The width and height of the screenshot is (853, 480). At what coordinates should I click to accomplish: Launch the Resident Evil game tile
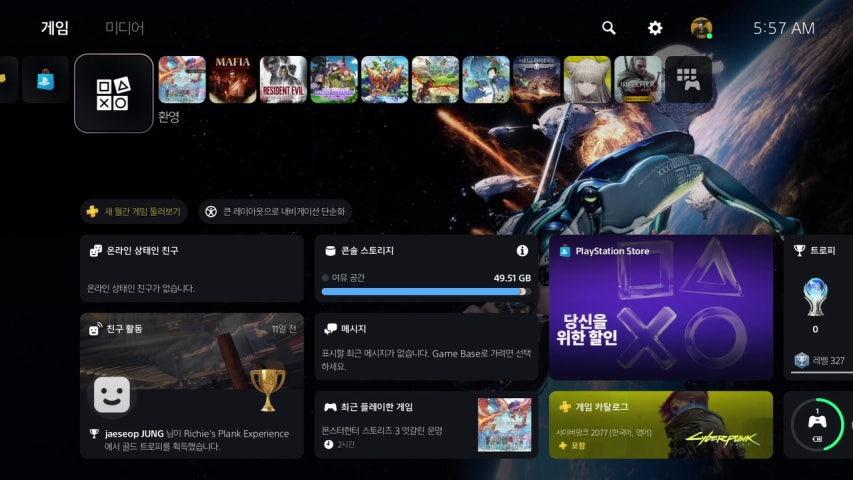click(283, 79)
